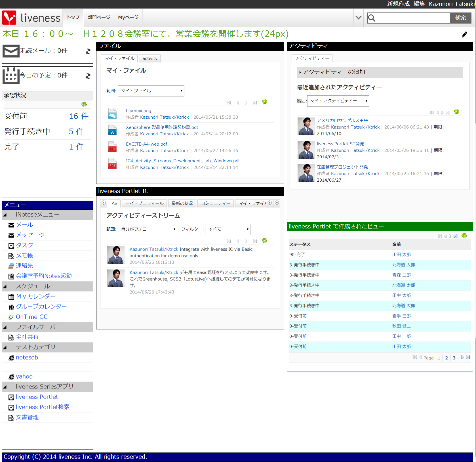
Task: Select the activity tab in ファイル panel
Action: pos(150,58)
